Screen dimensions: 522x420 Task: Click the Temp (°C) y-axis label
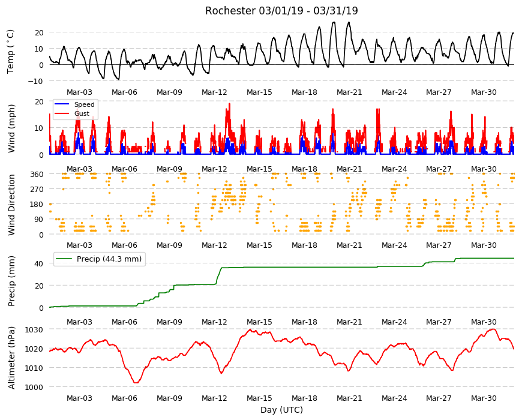coord(11,52)
